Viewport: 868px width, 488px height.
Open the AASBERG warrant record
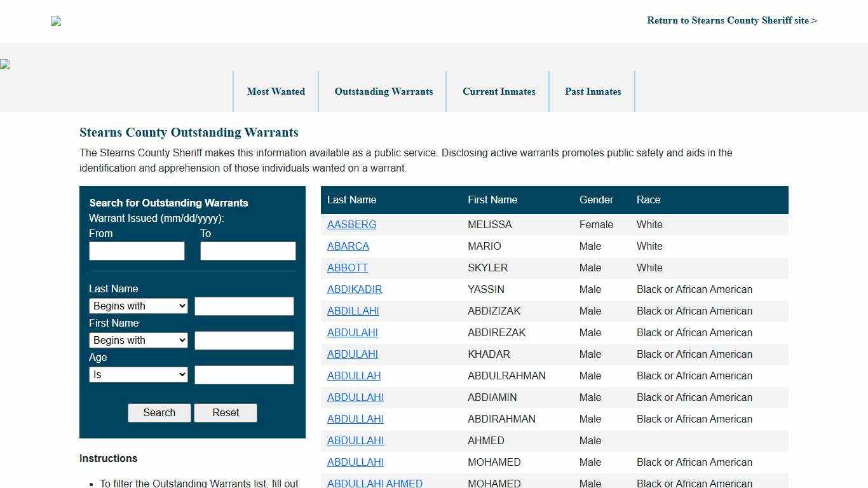pyautogui.click(x=351, y=225)
